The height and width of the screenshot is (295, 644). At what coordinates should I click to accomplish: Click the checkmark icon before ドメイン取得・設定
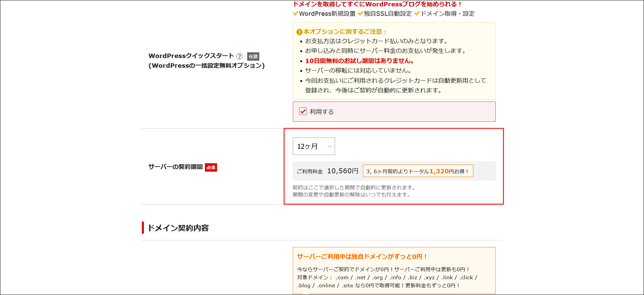[x=417, y=13]
